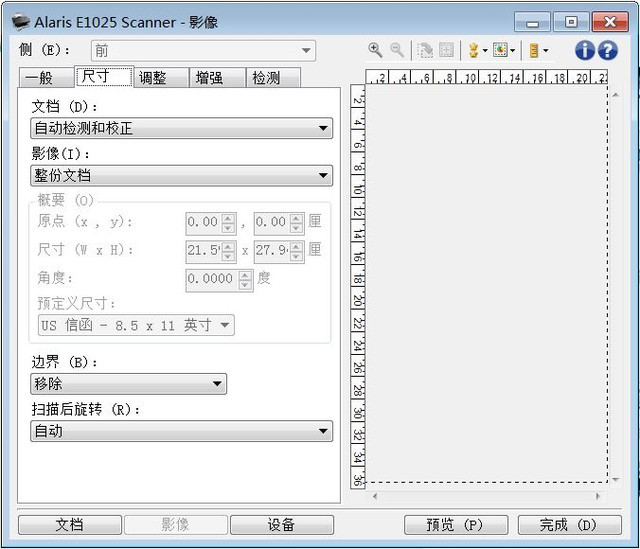Viewport: 640px width, 549px height.
Task: Click the height 27.9 field
Action: point(271,251)
